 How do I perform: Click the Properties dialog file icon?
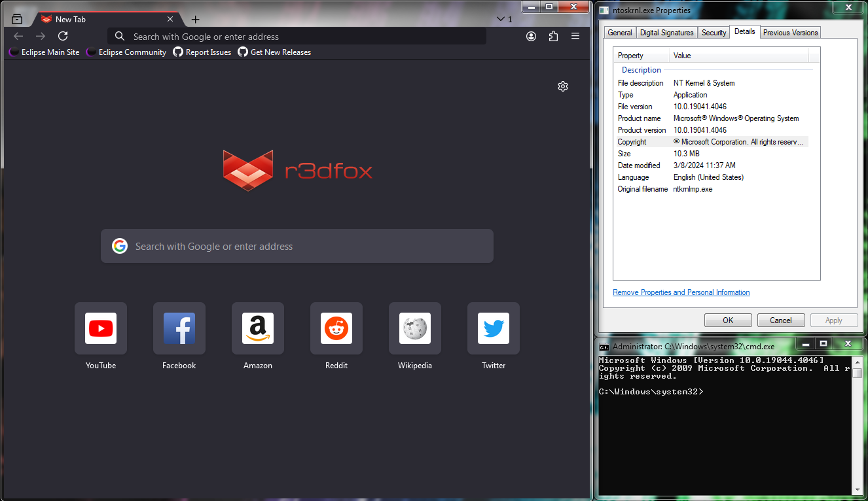point(604,10)
